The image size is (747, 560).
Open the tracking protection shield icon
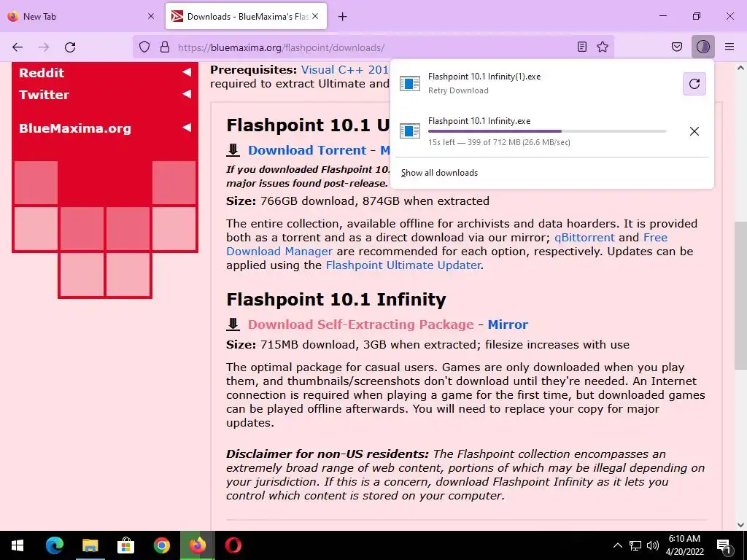coord(144,47)
